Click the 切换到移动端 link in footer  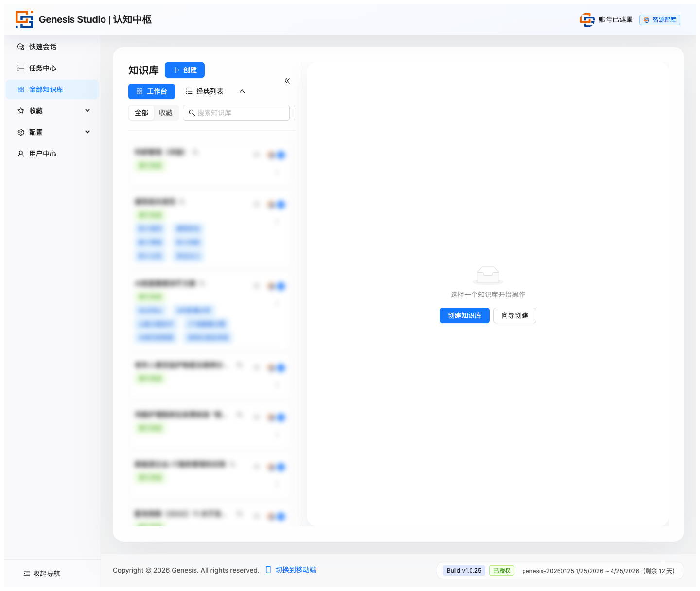tap(296, 570)
